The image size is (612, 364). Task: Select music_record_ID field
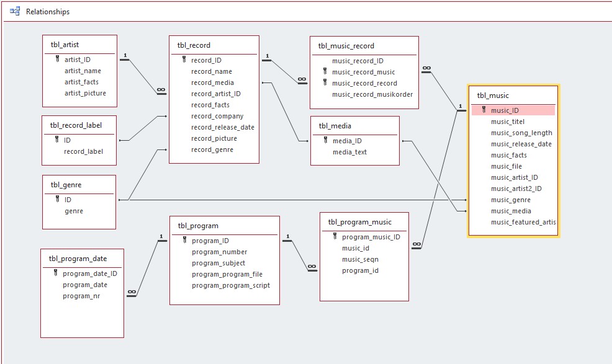tap(358, 61)
